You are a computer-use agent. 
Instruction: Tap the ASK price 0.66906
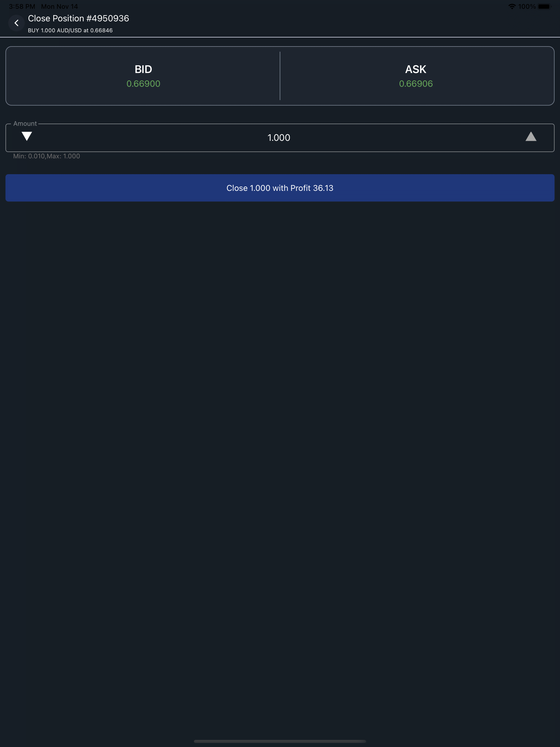pos(416,84)
